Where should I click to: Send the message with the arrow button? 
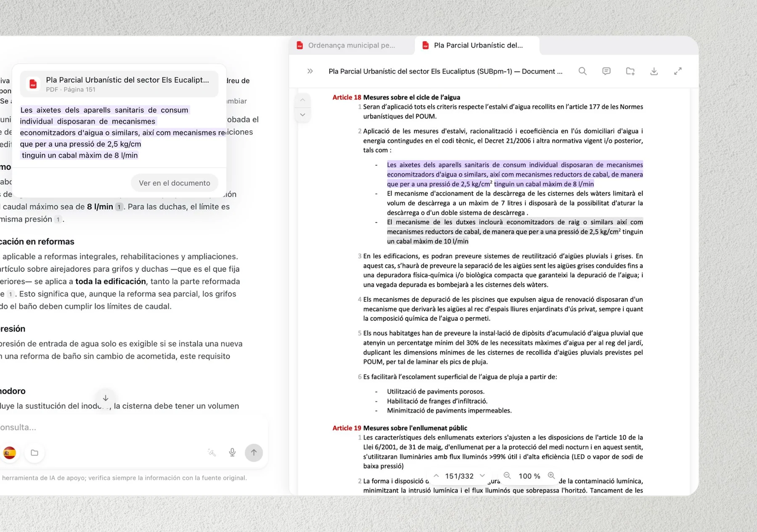[x=254, y=453]
